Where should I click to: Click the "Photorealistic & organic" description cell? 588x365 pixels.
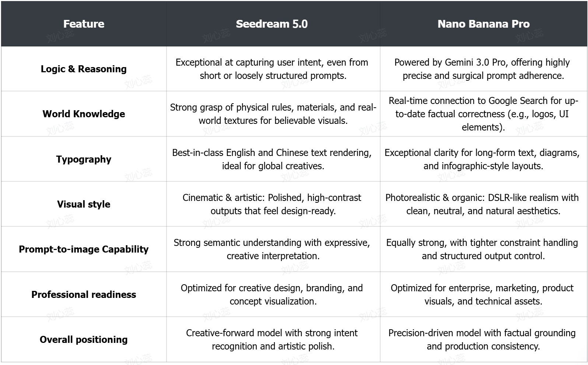tap(483, 204)
